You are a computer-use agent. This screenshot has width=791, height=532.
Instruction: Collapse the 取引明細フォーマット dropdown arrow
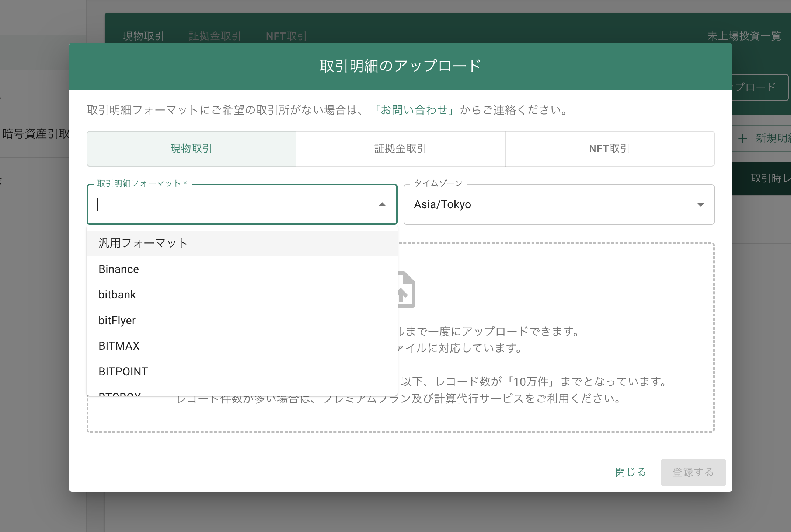click(x=382, y=204)
